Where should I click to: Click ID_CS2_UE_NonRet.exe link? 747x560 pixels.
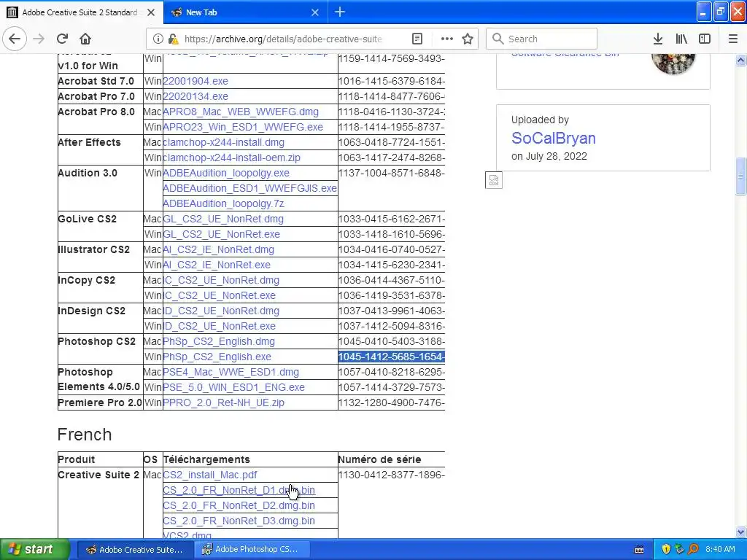click(219, 326)
